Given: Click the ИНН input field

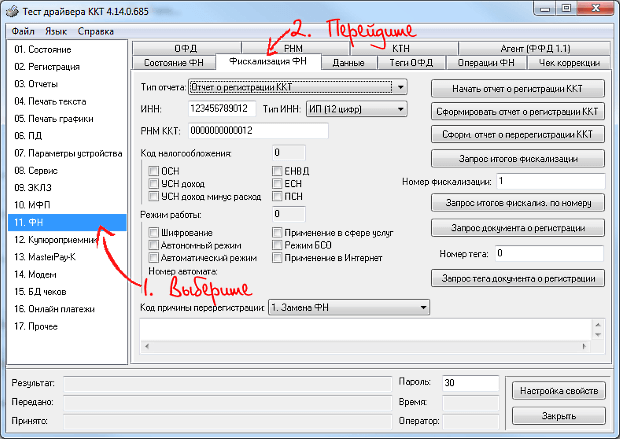Looking at the screenshot, I should [x=221, y=108].
